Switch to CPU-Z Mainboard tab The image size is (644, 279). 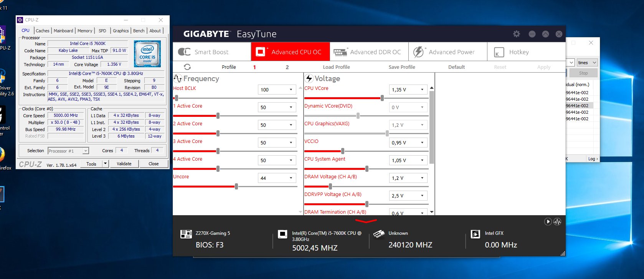(x=63, y=31)
